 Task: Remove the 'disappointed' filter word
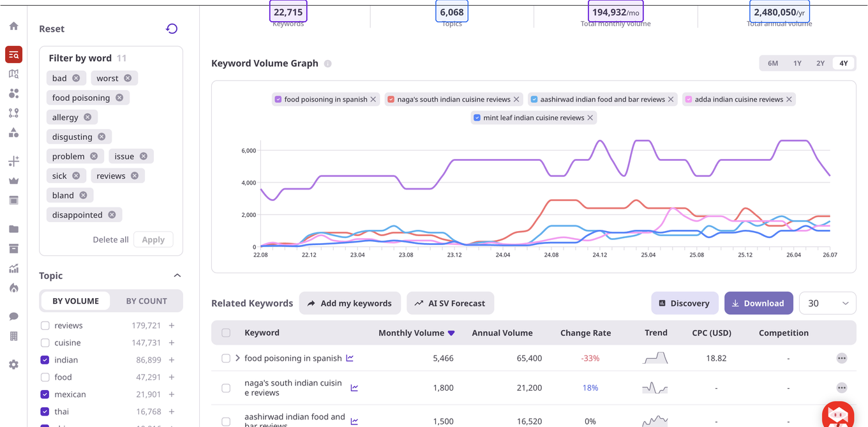pyautogui.click(x=112, y=214)
